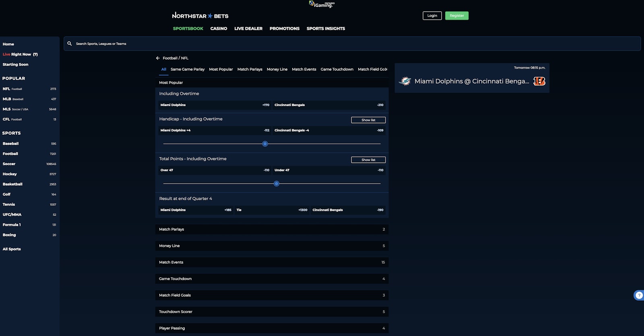The height and width of the screenshot is (336, 644).
Task: Bet Miami Dolphins +170 including overtime
Action: click(x=215, y=105)
